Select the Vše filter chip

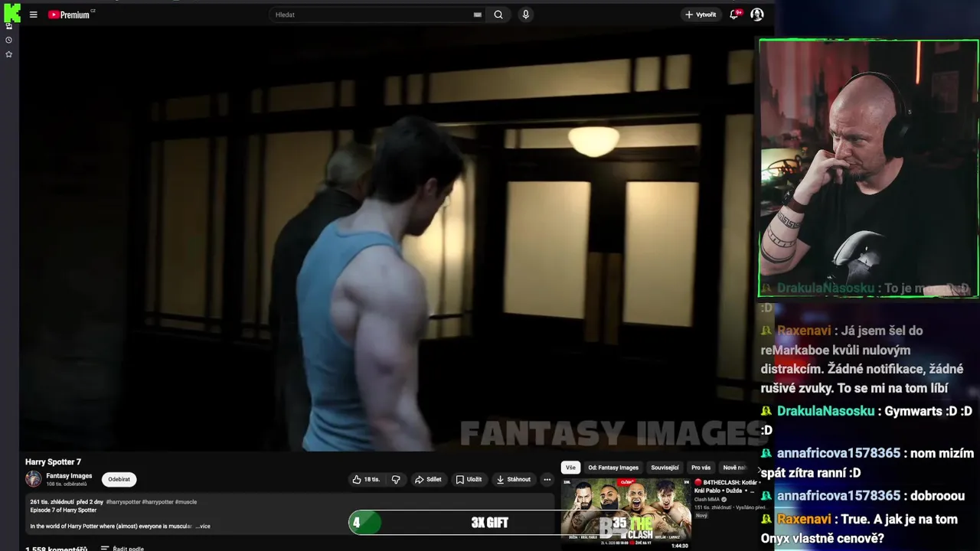[x=570, y=468]
